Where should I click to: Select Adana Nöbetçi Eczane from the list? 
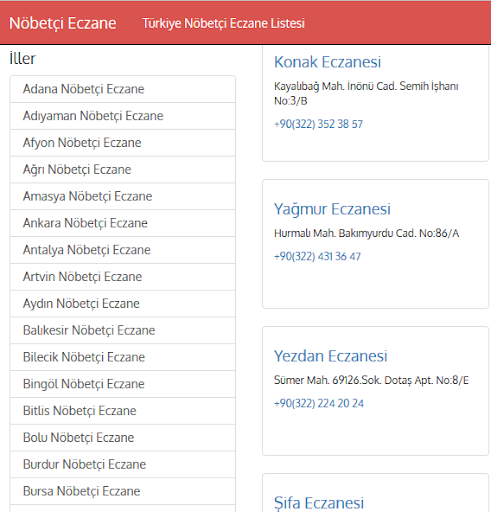[123, 89]
